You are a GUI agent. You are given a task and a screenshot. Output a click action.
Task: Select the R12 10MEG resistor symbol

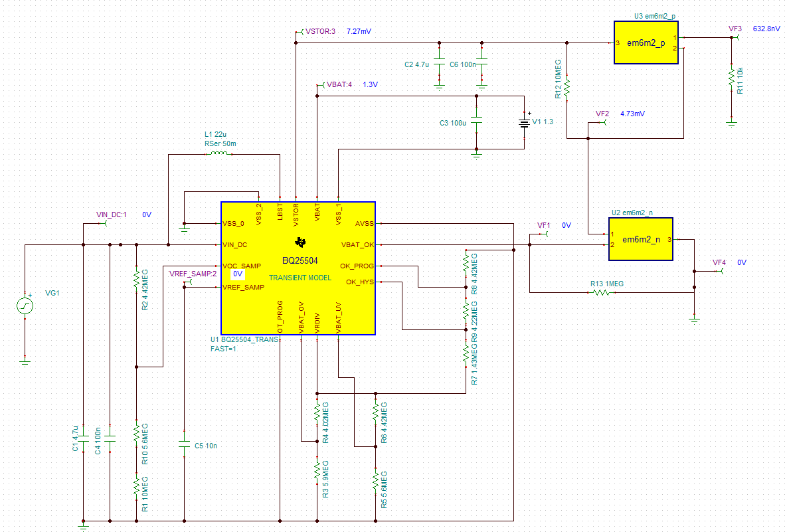tap(567, 87)
